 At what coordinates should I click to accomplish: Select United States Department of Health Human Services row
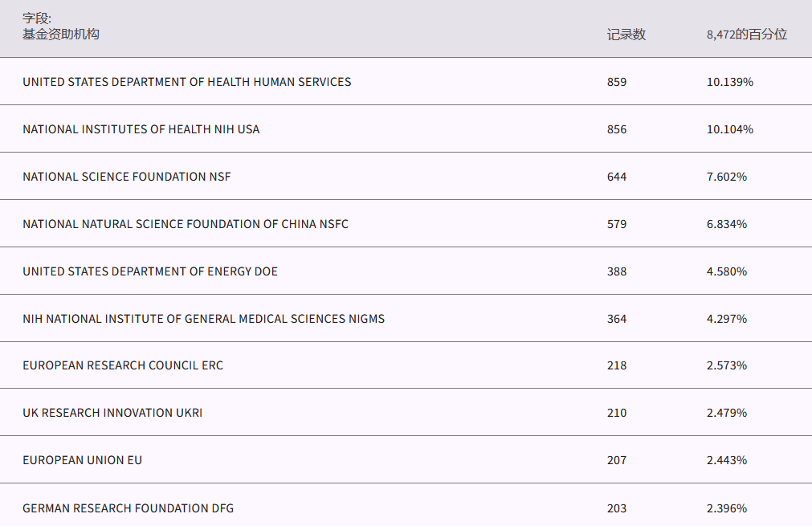tap(186, 82)
